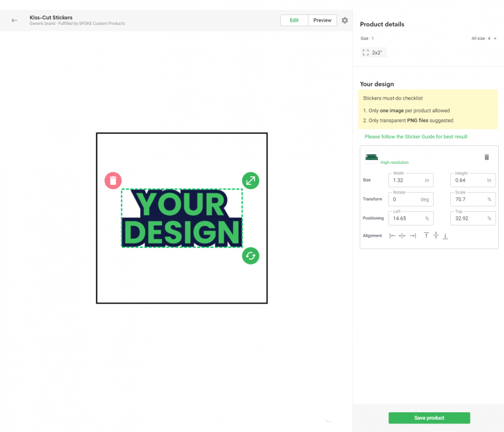Center design horizontally
Screen dimensions: 504x432
point(402,235)
